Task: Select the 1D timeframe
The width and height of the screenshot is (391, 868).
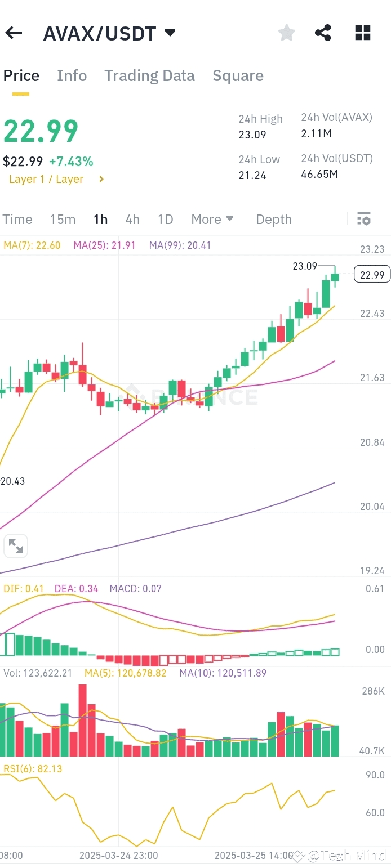Action: pyautogui.click(x=165, y=219)
